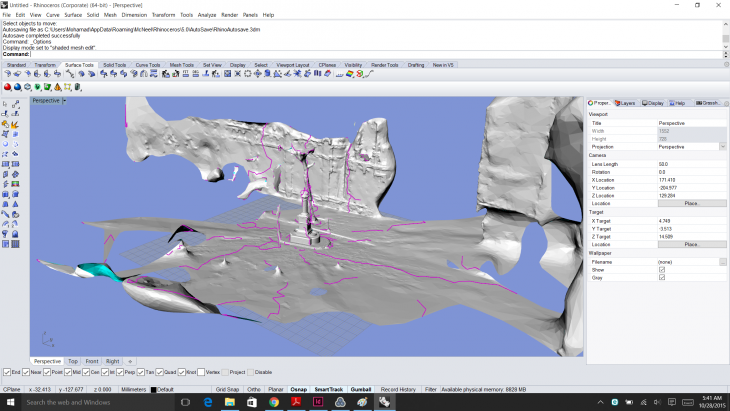The height and width of the screenshot is (411, 730).
Task: Open the Analyze menu
Action: pyautogui.click(x=207, y=15)
